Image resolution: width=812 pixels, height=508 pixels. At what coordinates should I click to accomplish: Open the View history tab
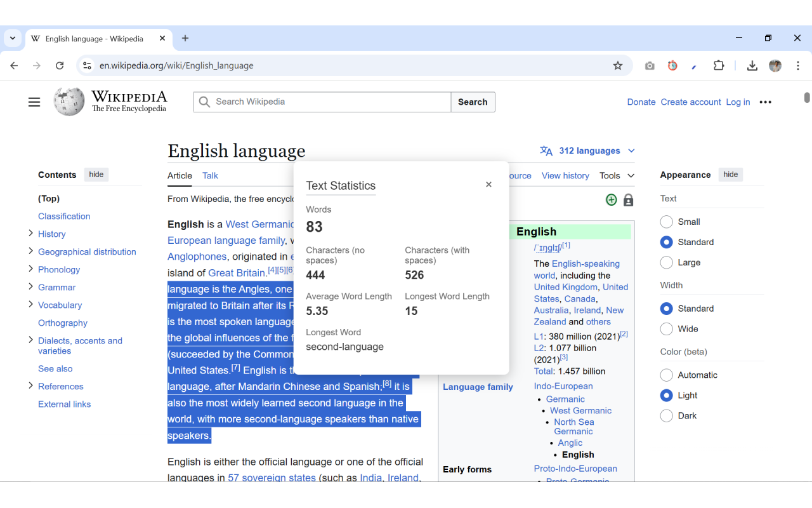point(565,176)
